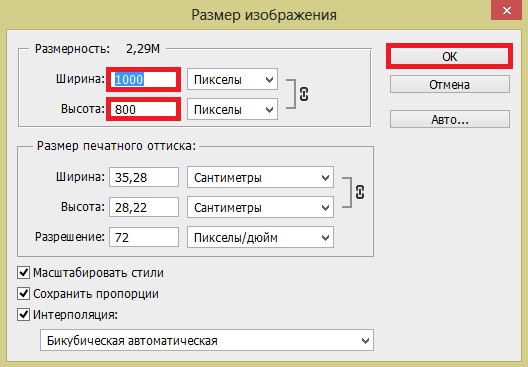Click print width field showing 35,28

[x=144, y=177]
